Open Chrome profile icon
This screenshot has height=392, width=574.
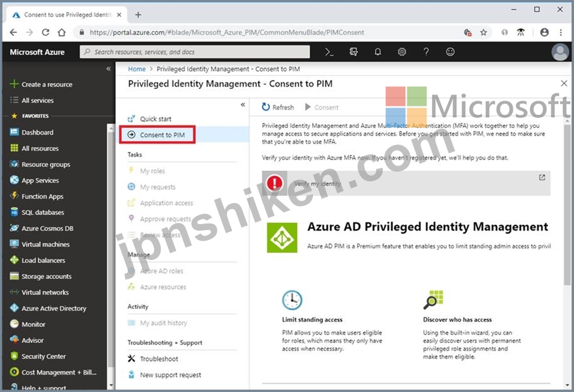coord(544,32)
